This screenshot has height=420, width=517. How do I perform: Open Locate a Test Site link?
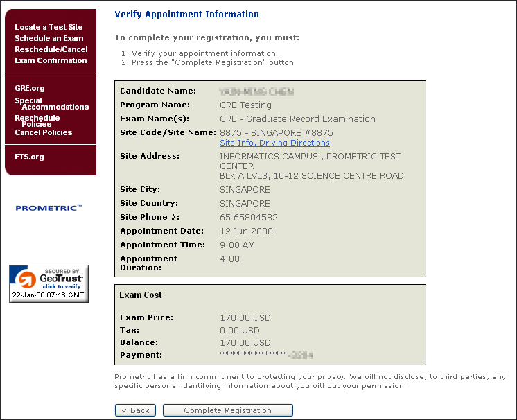[x=49, y=27]
